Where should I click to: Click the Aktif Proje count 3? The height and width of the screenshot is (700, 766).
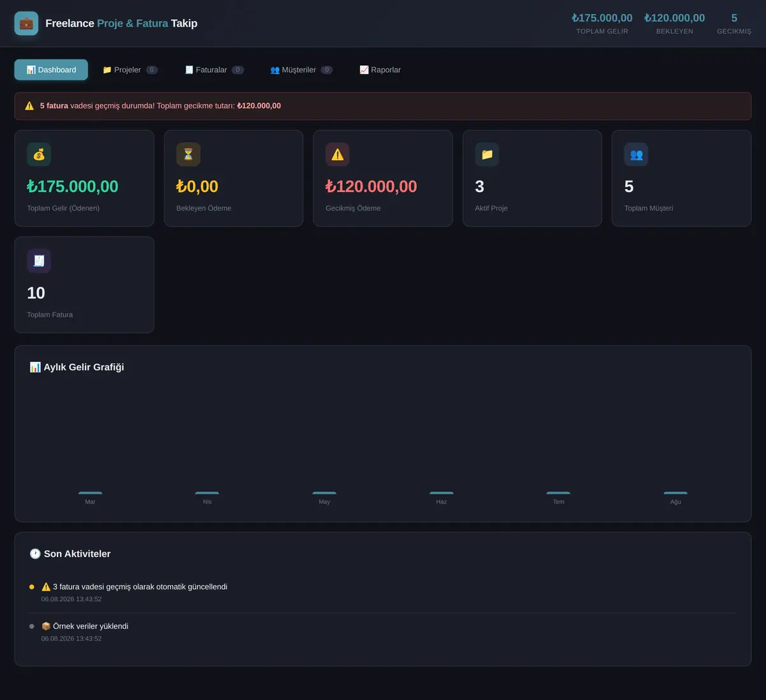[479, 186]
